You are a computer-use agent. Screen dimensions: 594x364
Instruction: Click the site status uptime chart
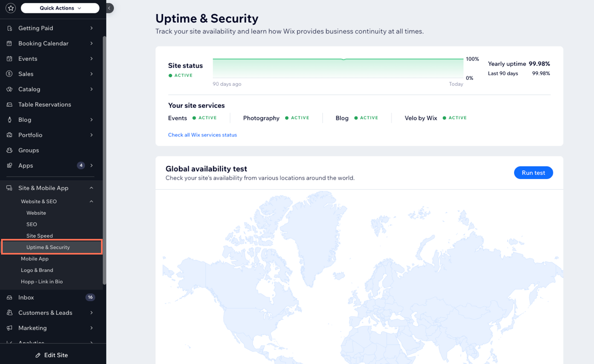click(x=338, y=68)
